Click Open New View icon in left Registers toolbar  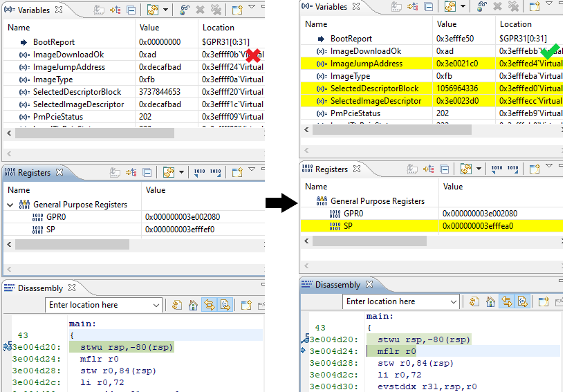click(237, 173)
